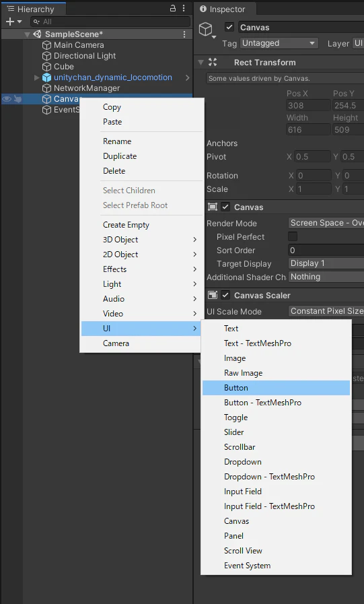Click the Rect Transform anchor presets icon
This screenshot has height=604, width=364.
click(213, 62)
